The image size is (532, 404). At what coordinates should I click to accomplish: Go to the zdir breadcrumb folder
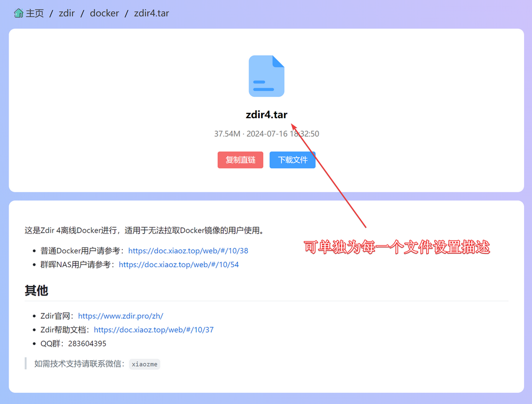pyautogui.click(x=66, y=13)
